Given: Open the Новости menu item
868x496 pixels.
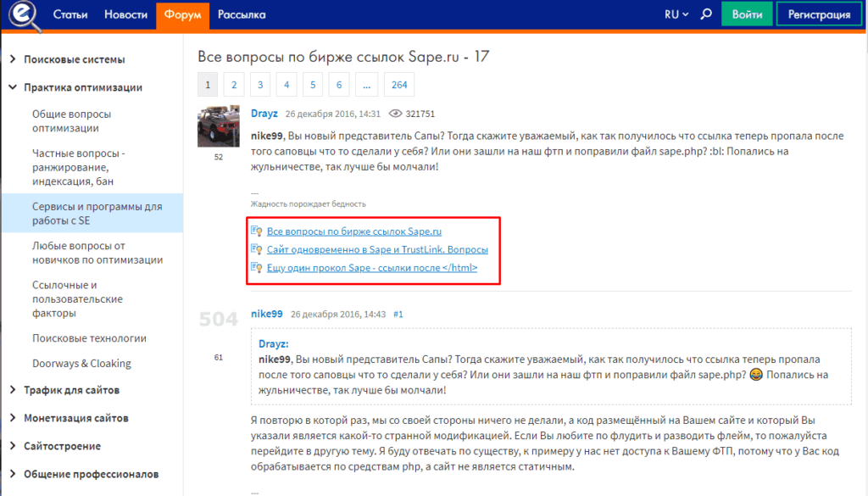Looking at the screenshot, I should click(x=125, y=14).
